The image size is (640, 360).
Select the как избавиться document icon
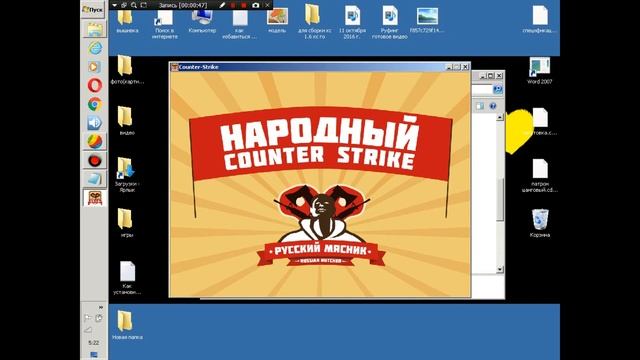click(240, 24)
